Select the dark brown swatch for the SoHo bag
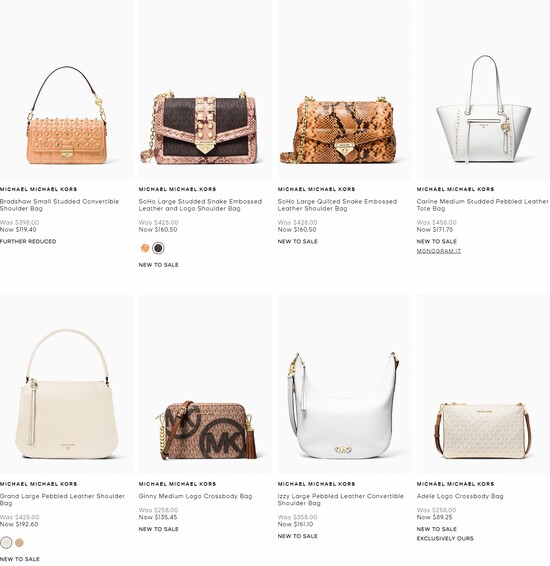The image size is (550, 566). [158, 248]
